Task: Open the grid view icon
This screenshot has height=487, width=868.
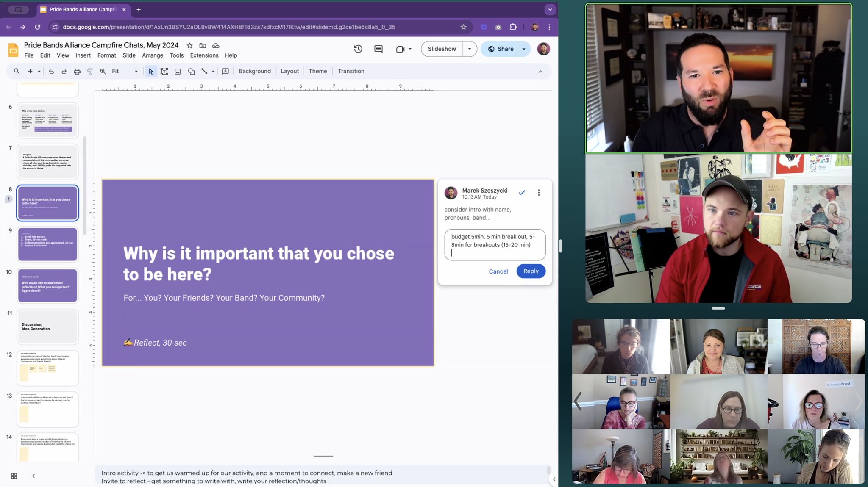Action: coord(14,476)
